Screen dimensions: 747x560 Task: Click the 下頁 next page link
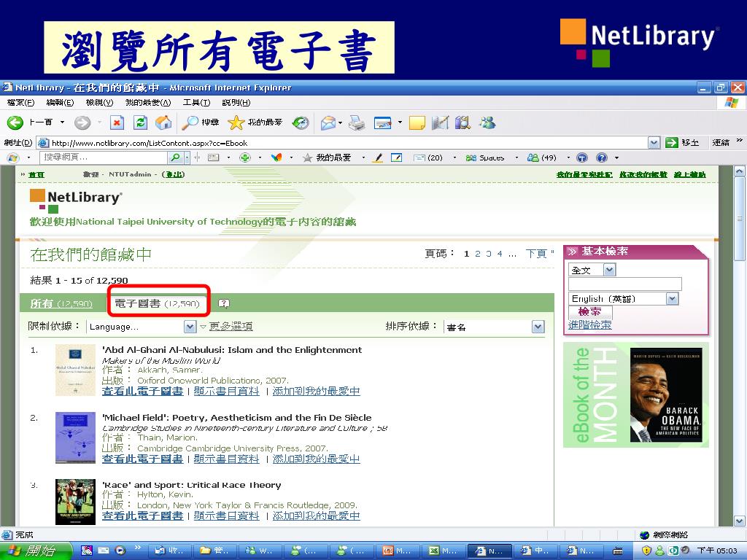[536, 254]
